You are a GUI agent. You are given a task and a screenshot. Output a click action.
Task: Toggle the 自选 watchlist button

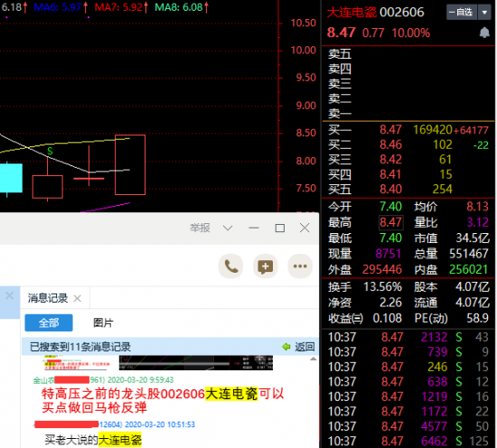[462, 13]
